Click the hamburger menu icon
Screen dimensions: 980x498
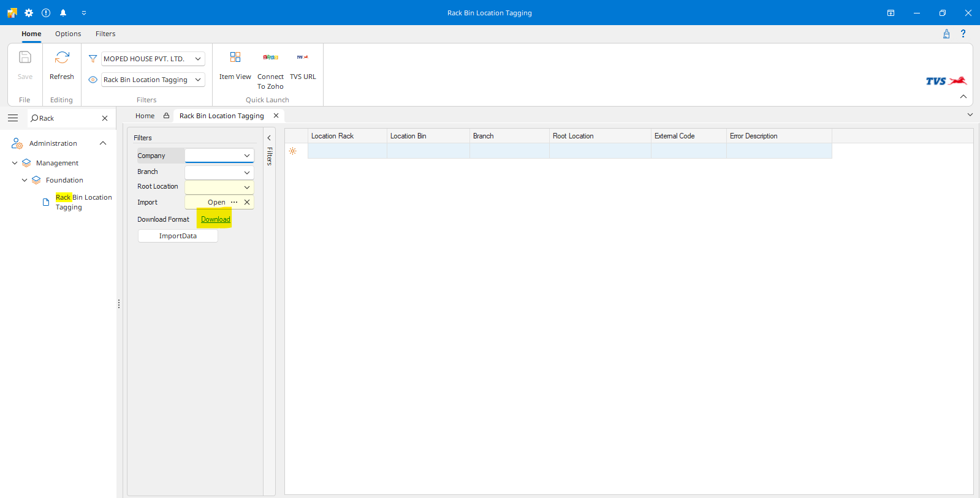(13, 118)
